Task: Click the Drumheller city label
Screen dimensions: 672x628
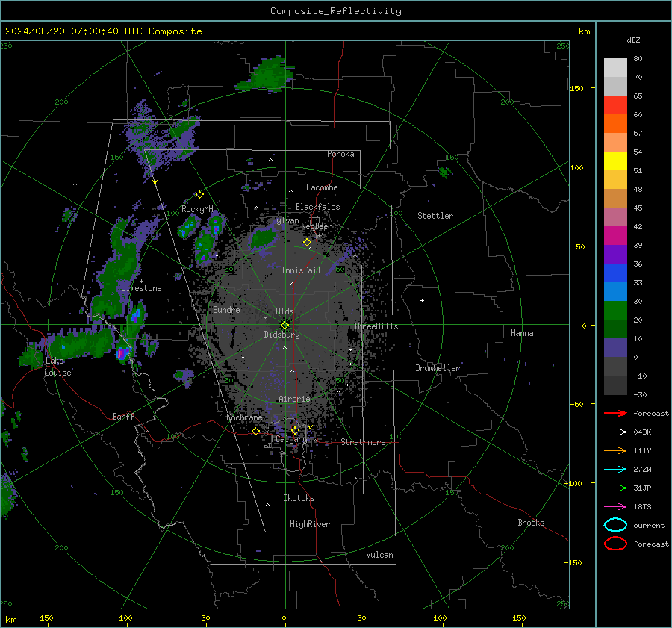Action: click(438, 368)
